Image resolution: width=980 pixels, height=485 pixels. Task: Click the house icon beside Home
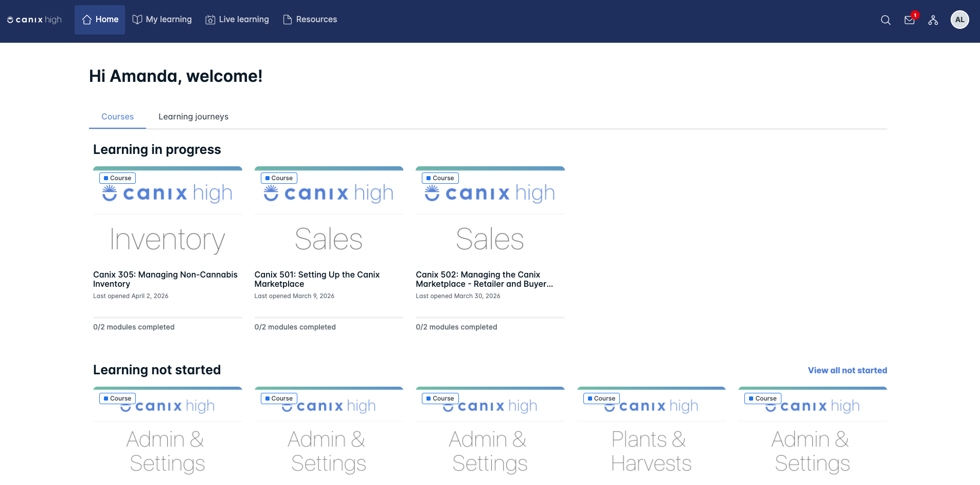pyautogui.click(x=87, y=20)
